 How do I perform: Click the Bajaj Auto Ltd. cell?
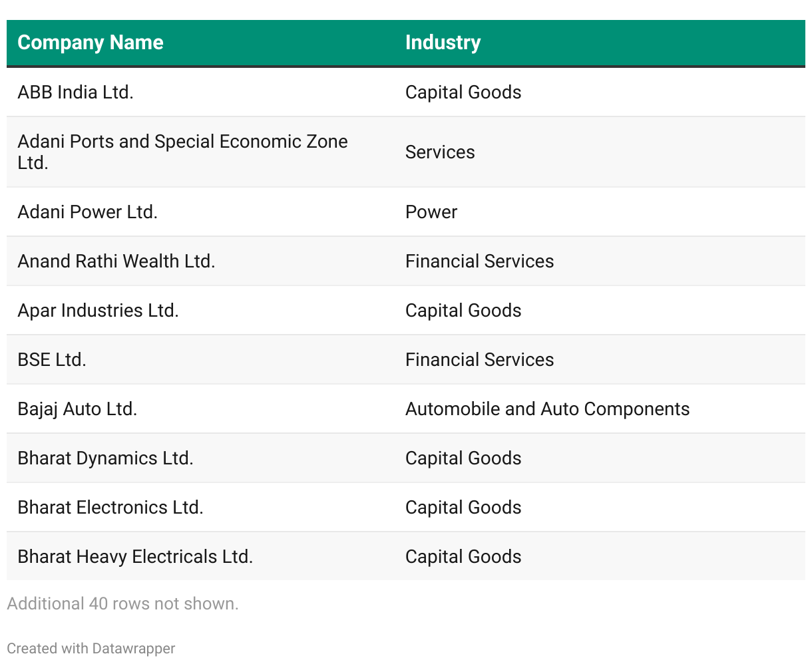coord(77,409)
